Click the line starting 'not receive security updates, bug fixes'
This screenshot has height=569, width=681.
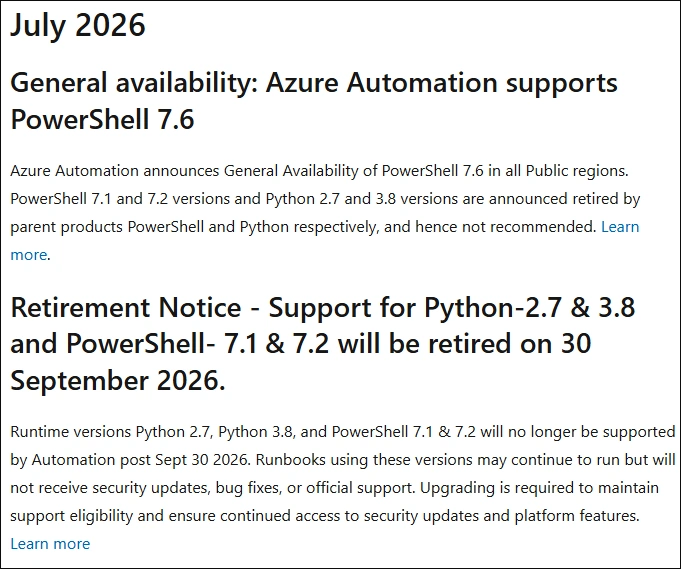(334, 488)
